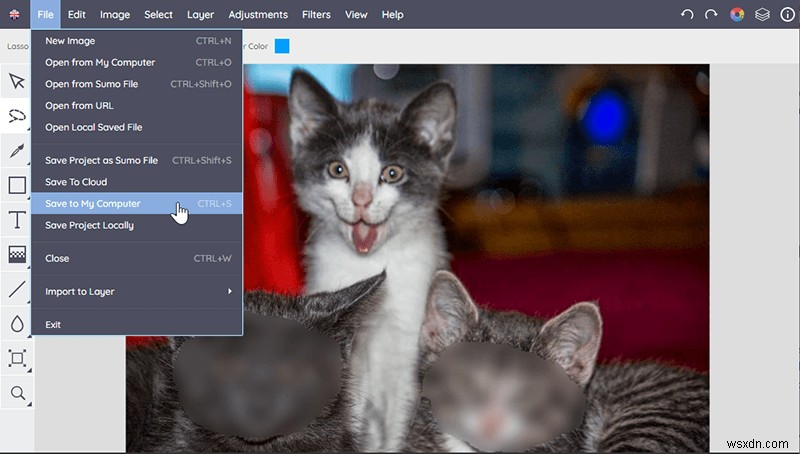Image resolution: width=800 pixels, height=454 pixels.
Task: Select the Rectangle shape tool
Action: 17,185
